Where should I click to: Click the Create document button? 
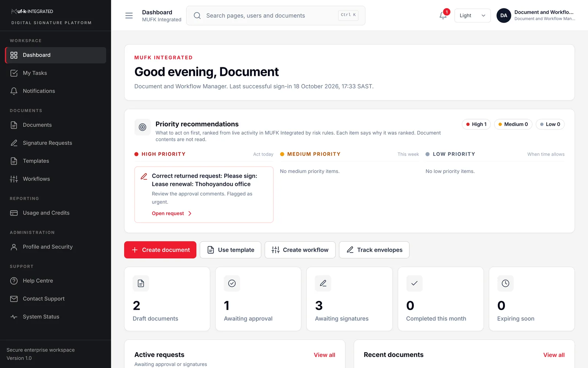160,250
